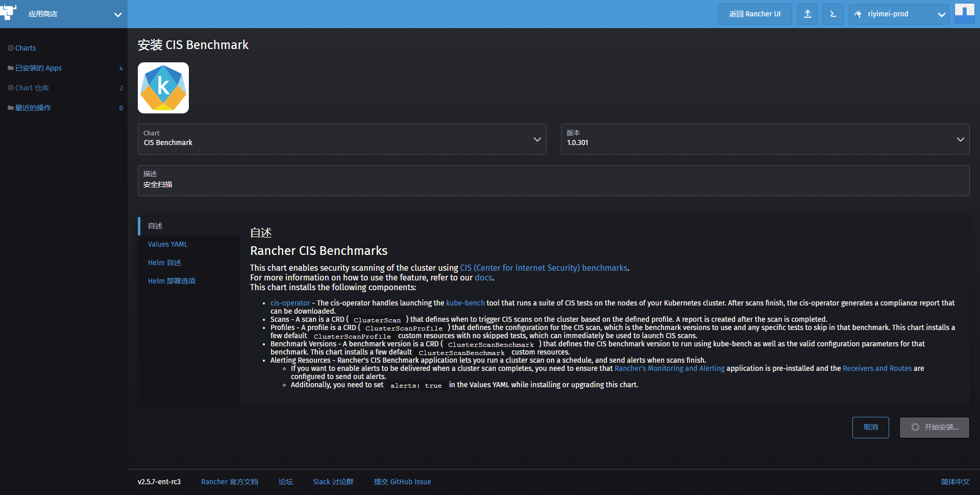Open the 简体中文 language selector
Image resolution: width=980 pixels, height=495 pixels.
click(x=955, y=482)
